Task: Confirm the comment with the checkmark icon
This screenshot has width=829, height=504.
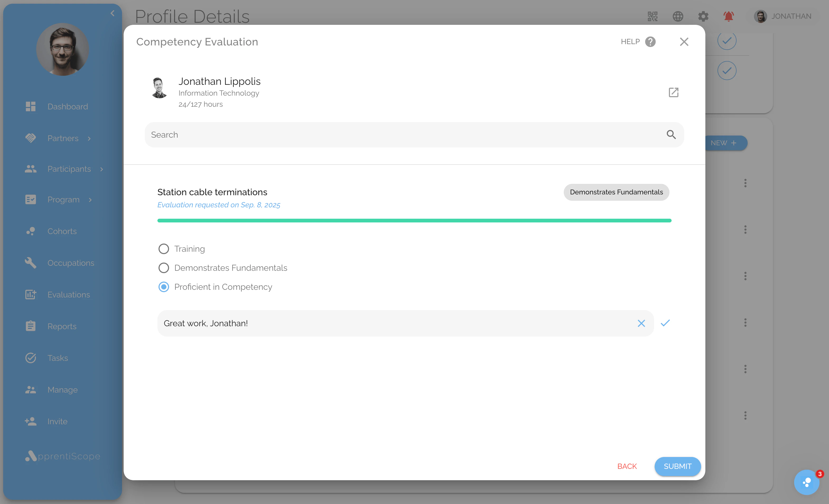Action: (x=665, y=323)
